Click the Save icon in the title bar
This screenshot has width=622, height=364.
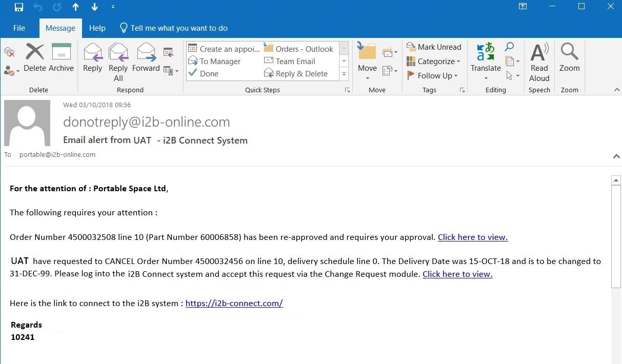19,7
